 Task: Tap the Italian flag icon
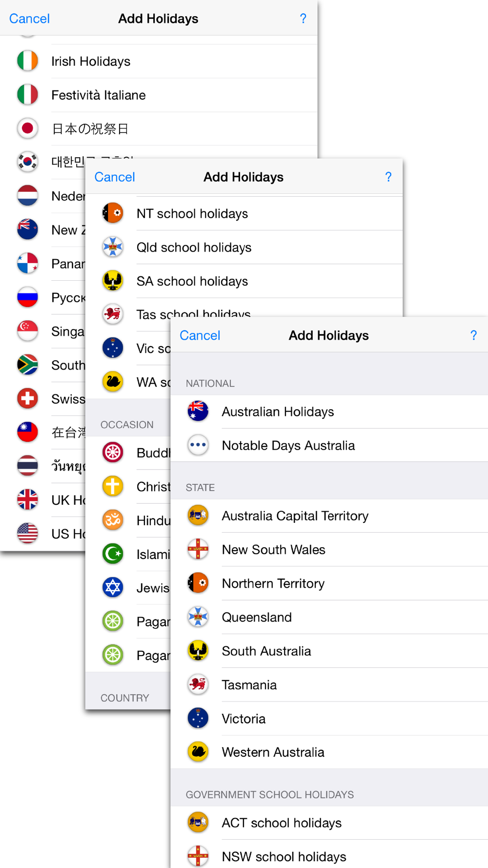(x=27, y=95)
